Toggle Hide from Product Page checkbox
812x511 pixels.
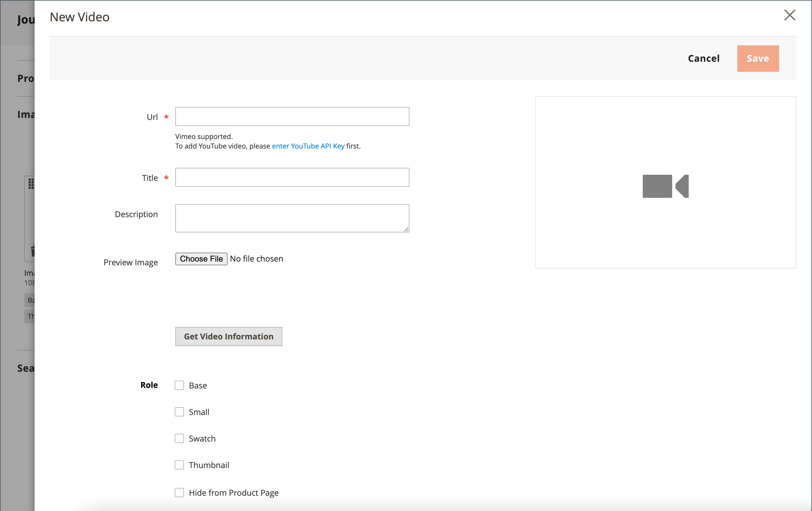point(179,493)
